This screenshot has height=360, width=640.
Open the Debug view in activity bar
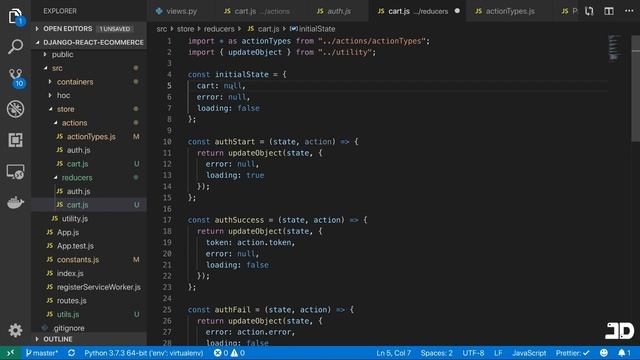click(x=16, y=109)
